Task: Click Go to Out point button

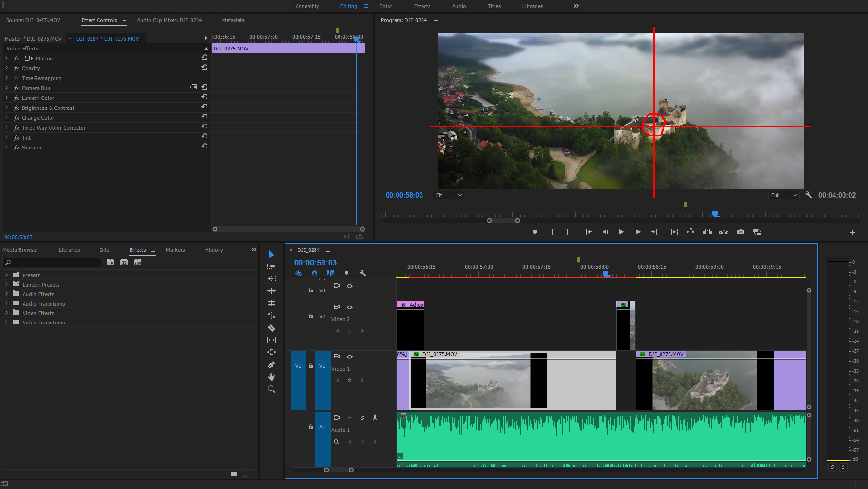Action: [x=654, y=232]
